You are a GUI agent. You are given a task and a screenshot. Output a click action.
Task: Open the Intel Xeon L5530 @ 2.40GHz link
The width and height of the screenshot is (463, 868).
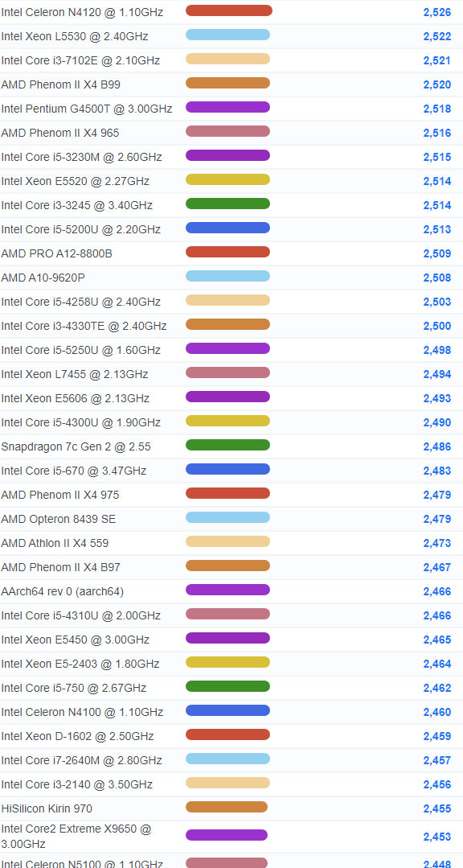click(75, 36)
